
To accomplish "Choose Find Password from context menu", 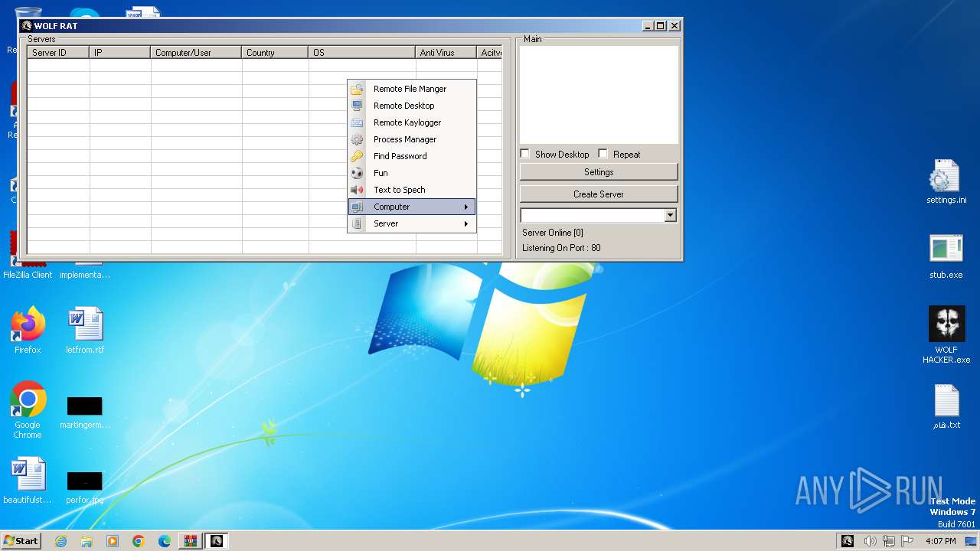I will 412,156.
